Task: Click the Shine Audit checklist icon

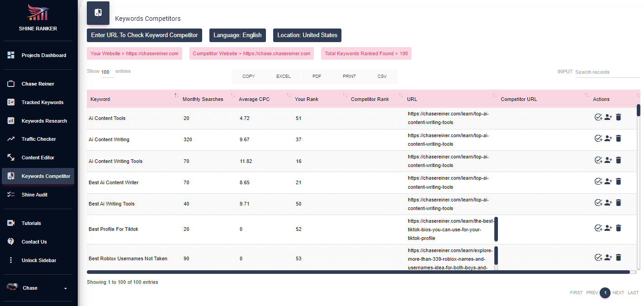Action: [11, 195]
